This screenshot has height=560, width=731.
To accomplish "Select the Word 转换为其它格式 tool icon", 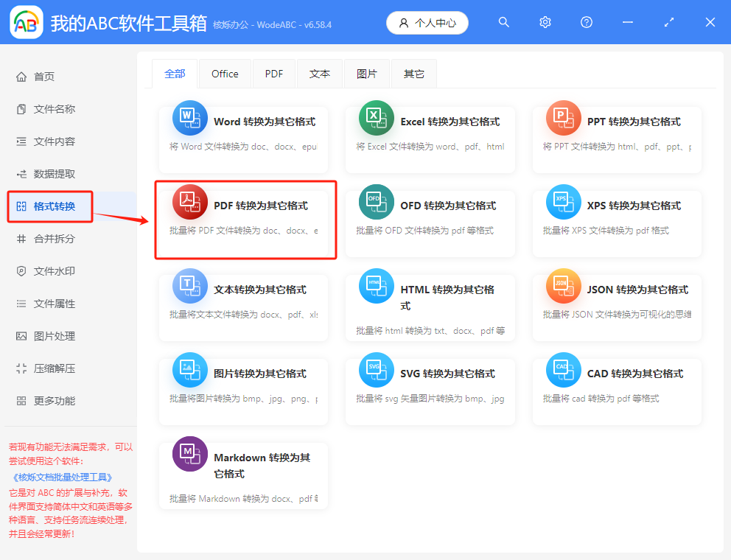I will [190, 118].
